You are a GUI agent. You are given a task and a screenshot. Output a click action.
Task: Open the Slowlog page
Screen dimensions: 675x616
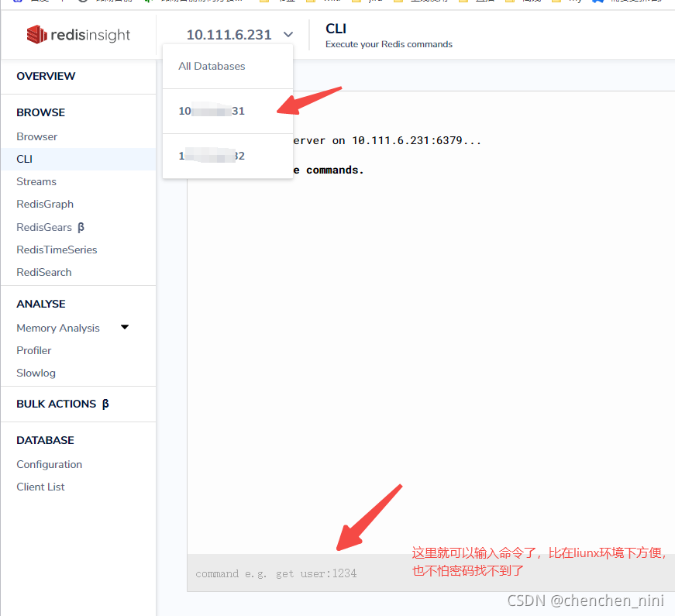pyautogui.click(x=36, y=373)
